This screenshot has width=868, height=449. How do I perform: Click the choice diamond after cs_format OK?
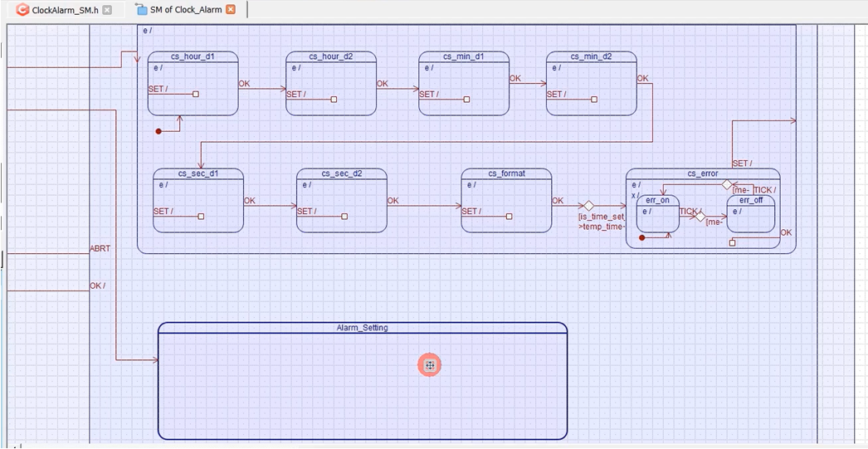coord(588,205)
